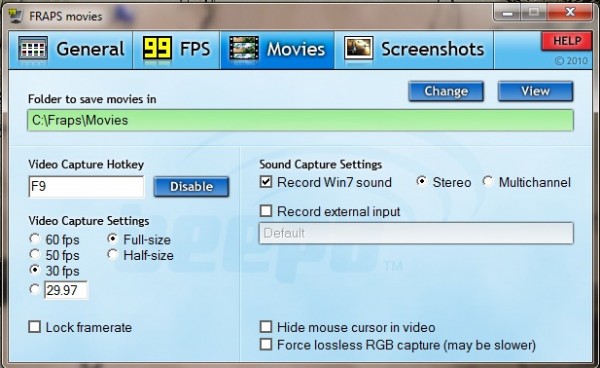Minimize the FRAPS window

click(508, 13)
